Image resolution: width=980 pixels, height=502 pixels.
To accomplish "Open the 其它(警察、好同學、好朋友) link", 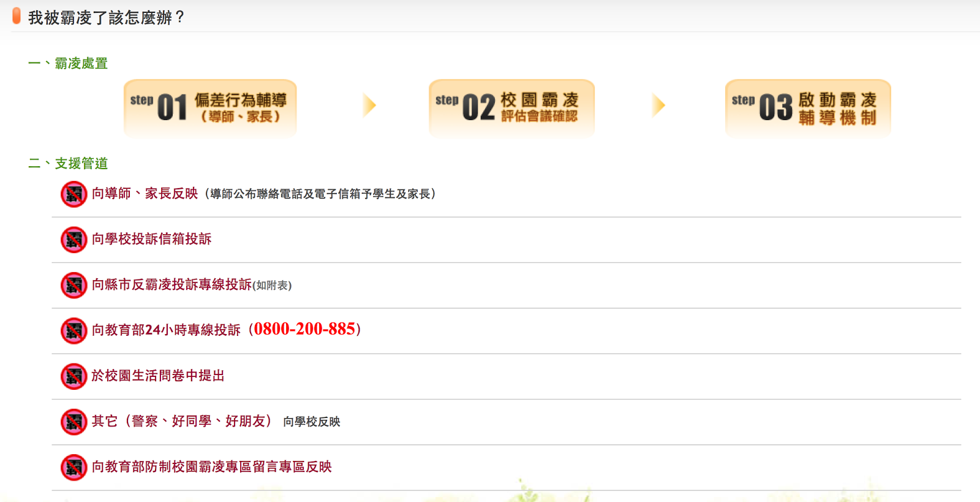I will point(182,421).
